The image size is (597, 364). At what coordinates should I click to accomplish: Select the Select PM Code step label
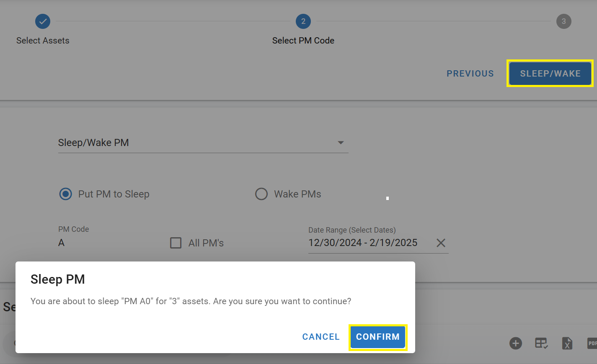pyautogui.click(x=303, y=41)
